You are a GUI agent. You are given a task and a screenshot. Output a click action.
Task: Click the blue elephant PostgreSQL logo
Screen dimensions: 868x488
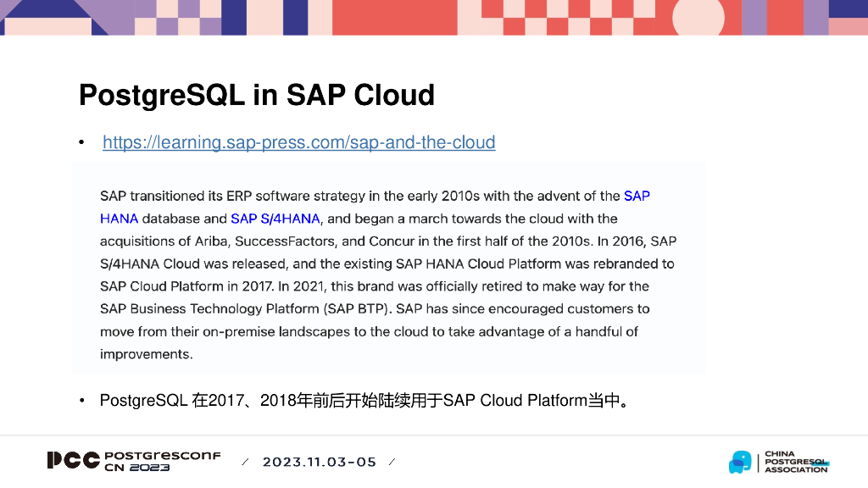[x=739, y=462]
